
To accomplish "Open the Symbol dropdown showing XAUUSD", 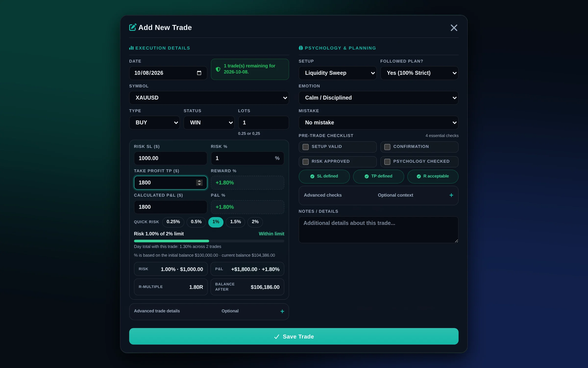I will (209, 98).
